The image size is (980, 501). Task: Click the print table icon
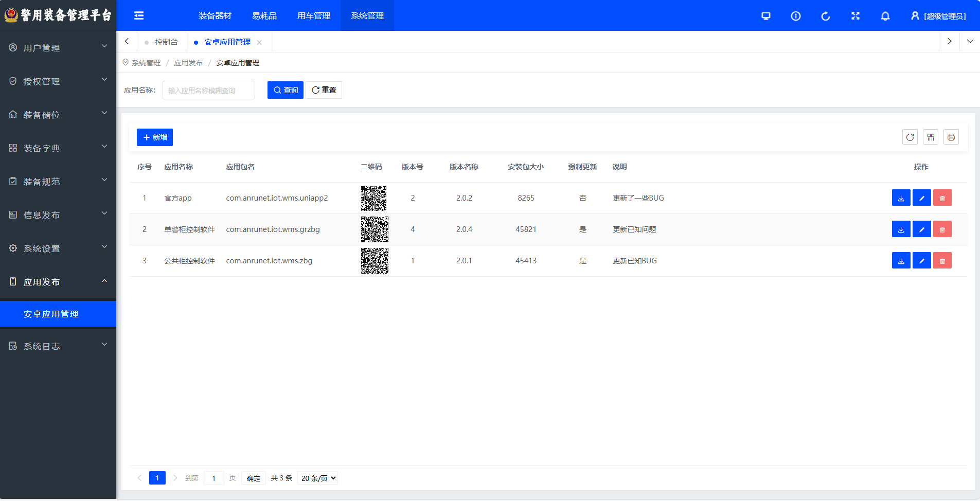tap(951, 137)
